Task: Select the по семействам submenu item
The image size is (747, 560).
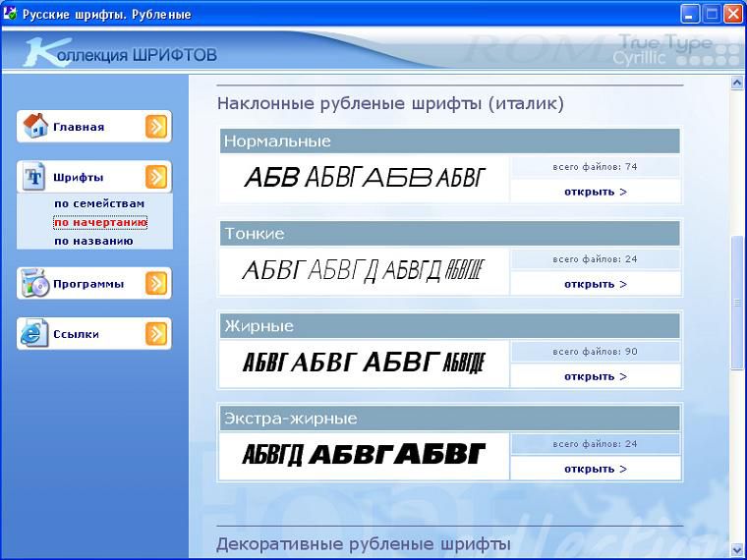Action: (98, 203)
